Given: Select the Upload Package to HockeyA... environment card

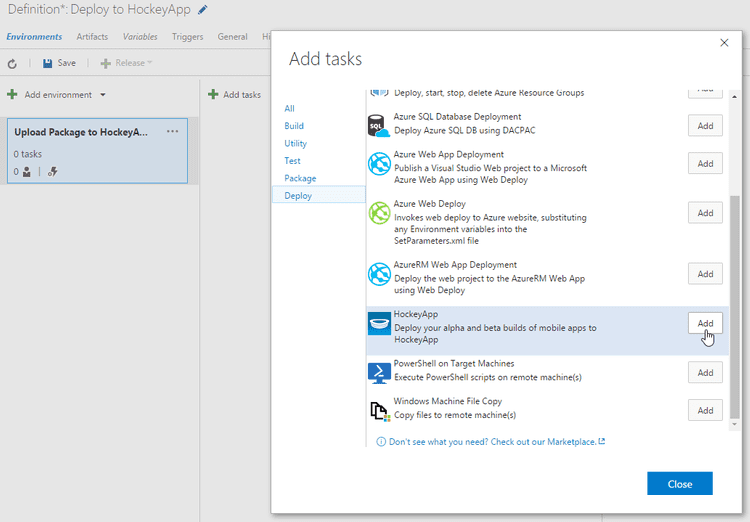Looking at the screenshot, I should coord(98,151).
